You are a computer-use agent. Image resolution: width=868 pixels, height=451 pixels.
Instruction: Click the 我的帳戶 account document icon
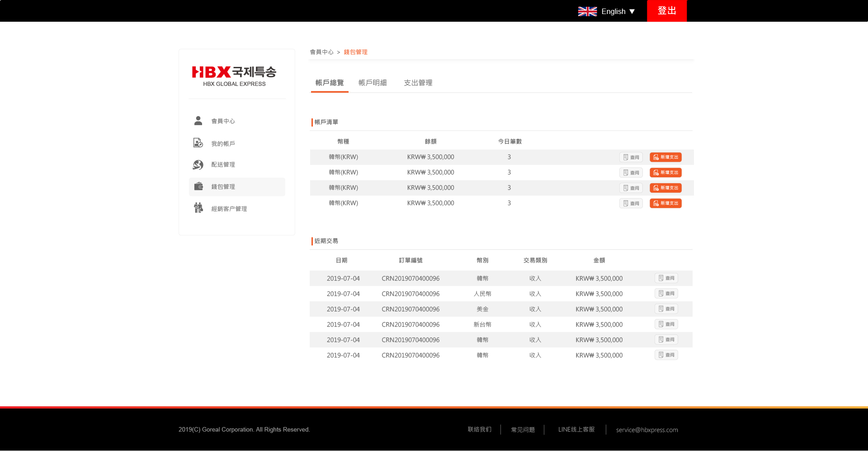(198, 143)
